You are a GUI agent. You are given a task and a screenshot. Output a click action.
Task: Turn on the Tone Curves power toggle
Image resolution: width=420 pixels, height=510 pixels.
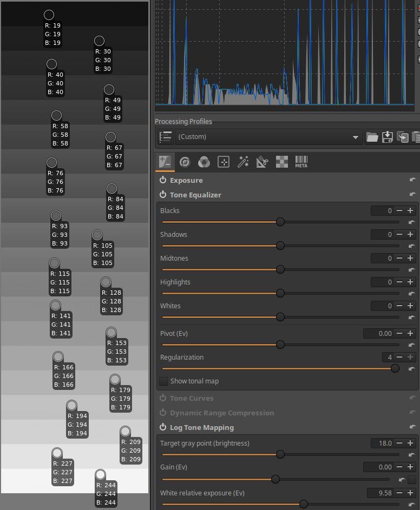click(163, 398)
